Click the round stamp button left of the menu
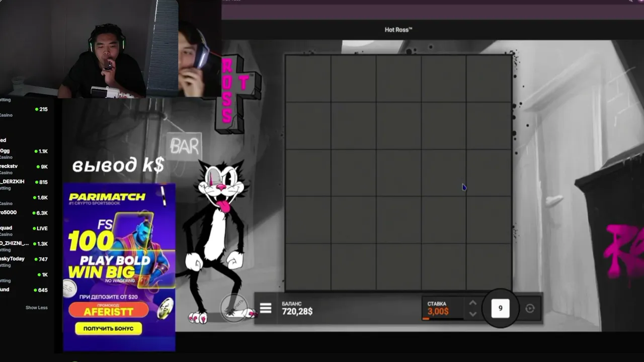644x362 pixels. pos(234,307)
